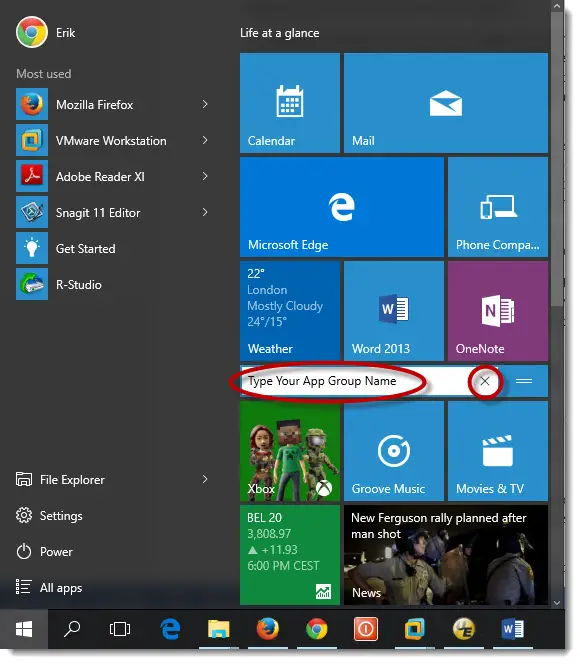Open Task View from taskbar

click(x=120, y=629)
